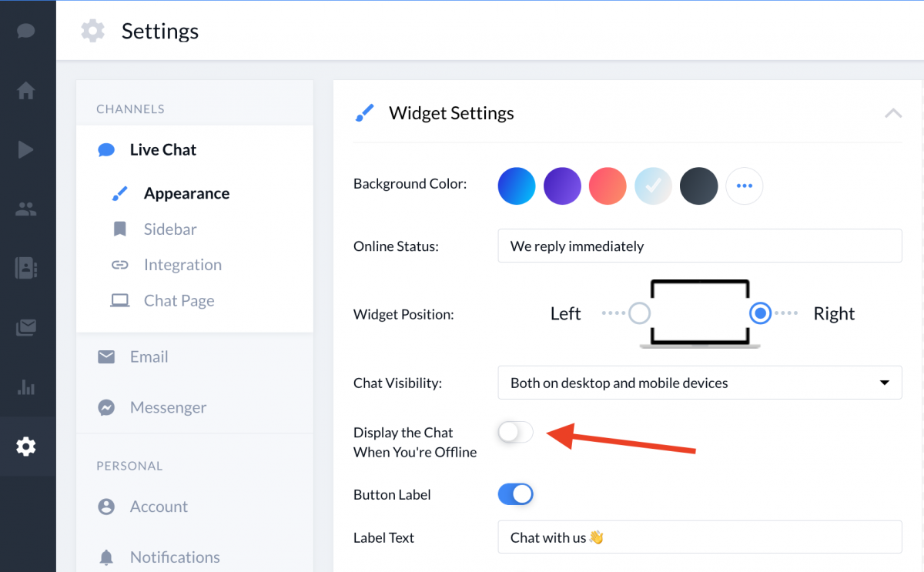
Task: Pick the coral red background color
Action: (x=608, y=186)
